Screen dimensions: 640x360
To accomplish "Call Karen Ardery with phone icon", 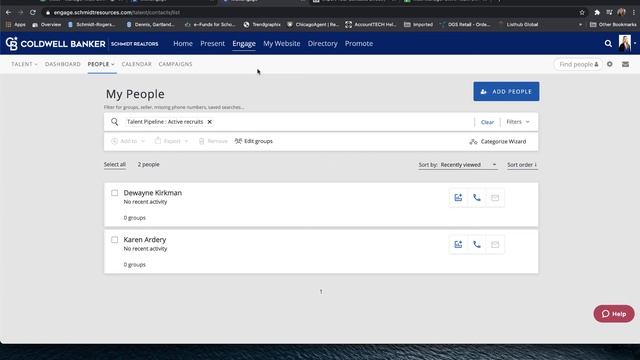I will [x=476, y=244].
